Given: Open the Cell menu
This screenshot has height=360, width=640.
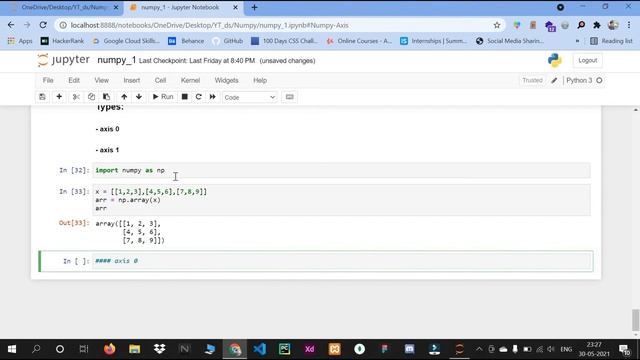Looking at the screenshot, I should [x=160, y=80].
